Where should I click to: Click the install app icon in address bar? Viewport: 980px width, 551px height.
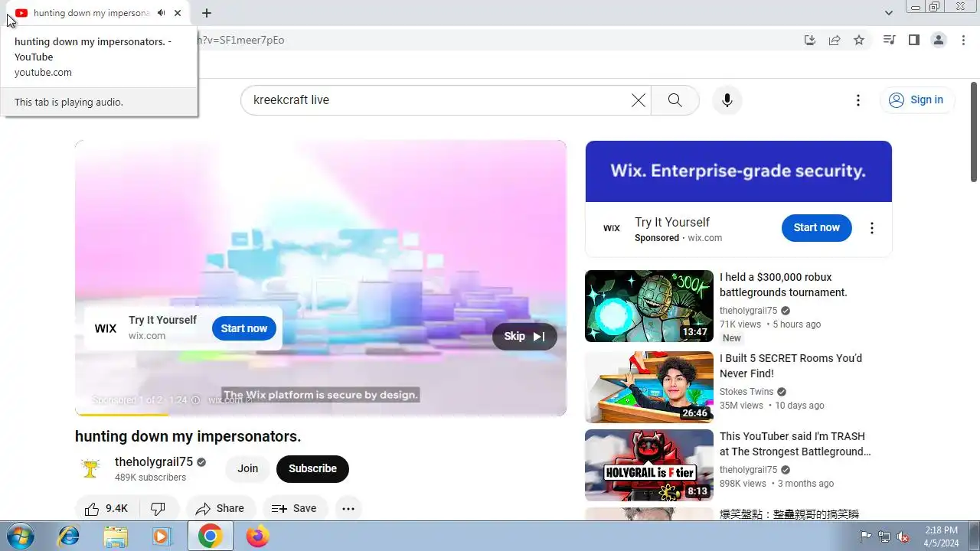click(810, 40)
